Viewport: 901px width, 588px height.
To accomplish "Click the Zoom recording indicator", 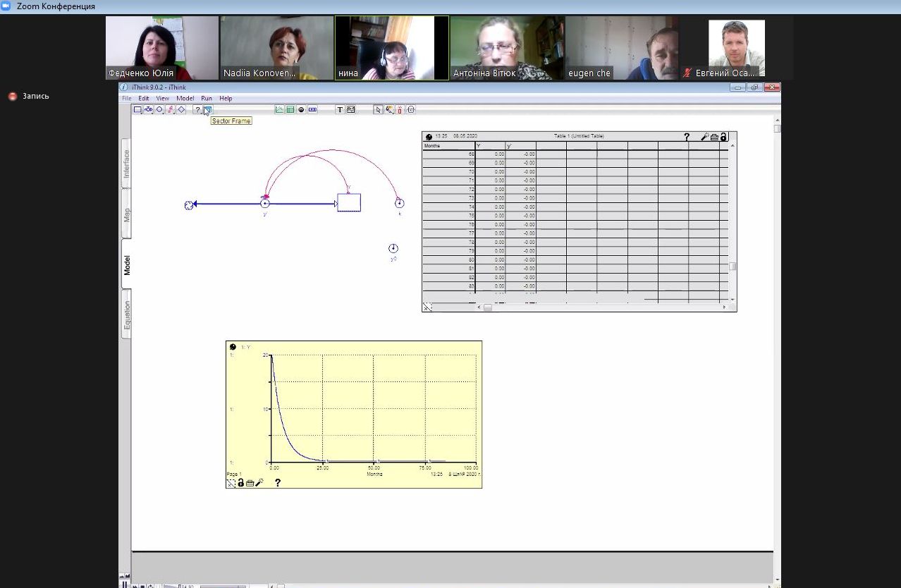I will (29, 96).
